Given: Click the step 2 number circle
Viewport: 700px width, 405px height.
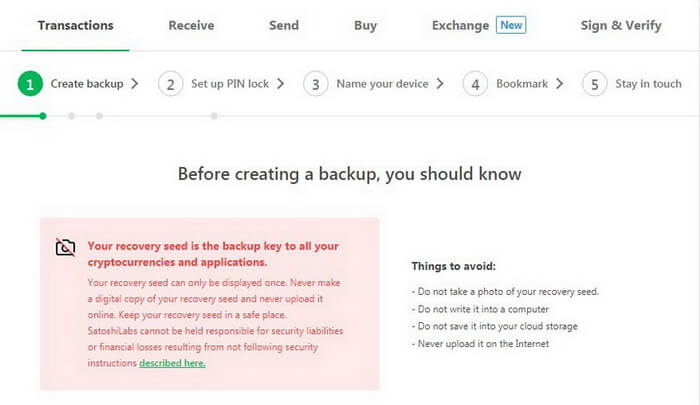Looking at the screenshot, I should coord(171,84).
